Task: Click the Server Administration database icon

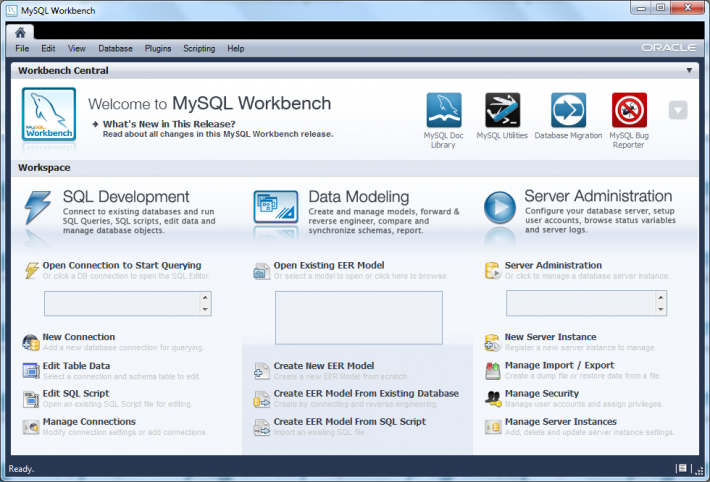Action: point(493,270)
